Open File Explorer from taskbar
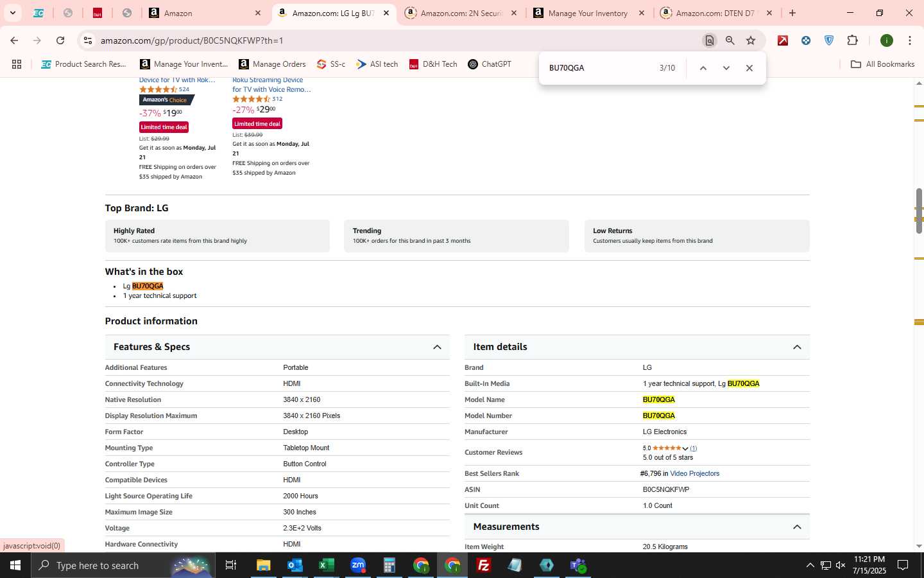 point(264,565)
